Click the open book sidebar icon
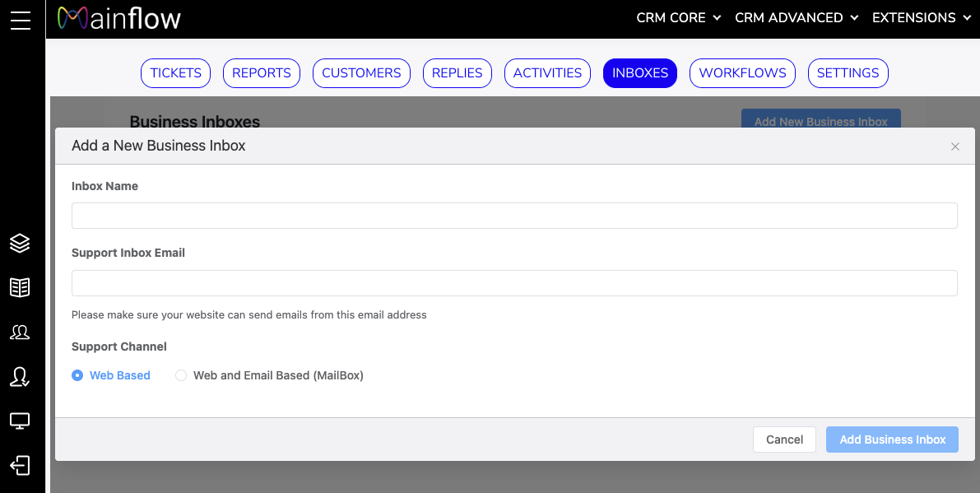 20,287
